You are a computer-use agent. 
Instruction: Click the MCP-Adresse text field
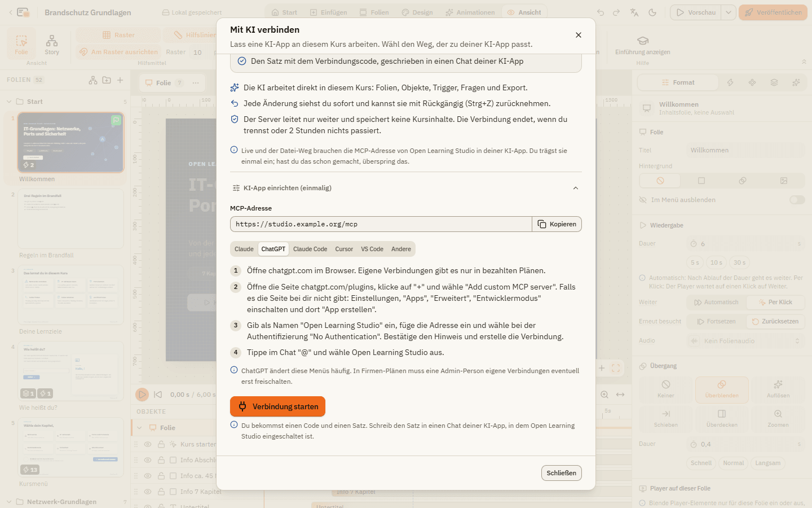coord(381,224)
